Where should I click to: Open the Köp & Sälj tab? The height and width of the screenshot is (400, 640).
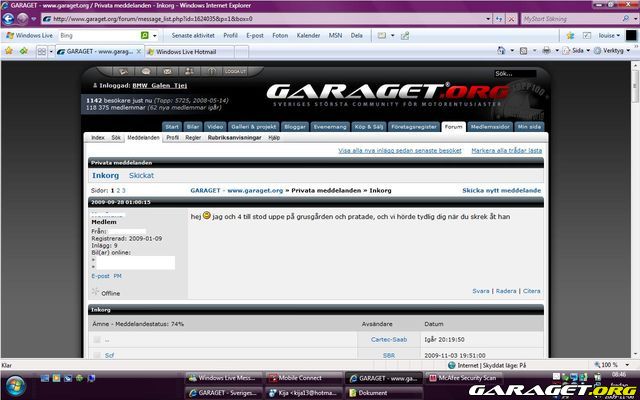pos(369,127)
